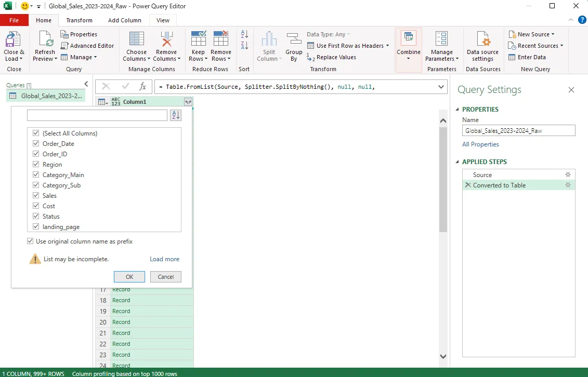
Task: Open the All Properties link
Action: pyautogui.click(x=480, y=144)
